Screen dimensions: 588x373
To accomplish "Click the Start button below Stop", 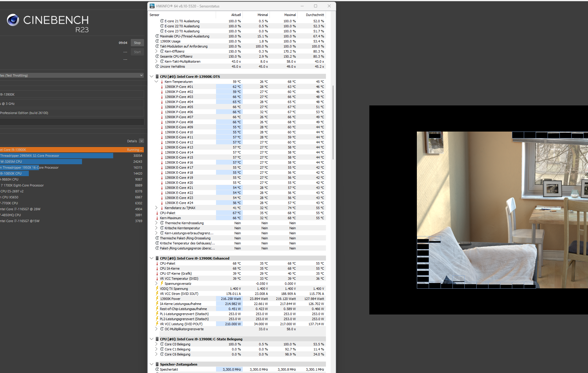I will (x=137, y=52).
